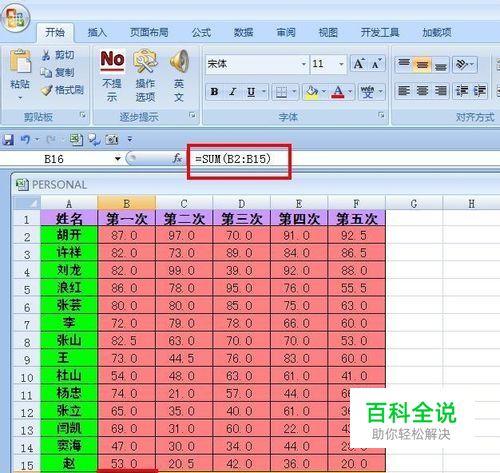Customize Quick Access Toolbar dropdown arrow
Viewport: 500px width, 473px height.
point(130,139)
